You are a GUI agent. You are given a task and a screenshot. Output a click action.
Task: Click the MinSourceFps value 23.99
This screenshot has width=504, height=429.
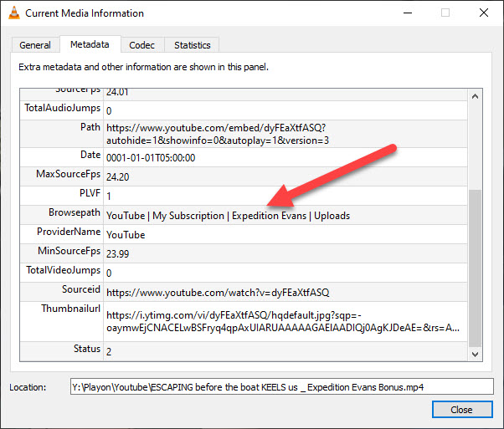(118, 254)
